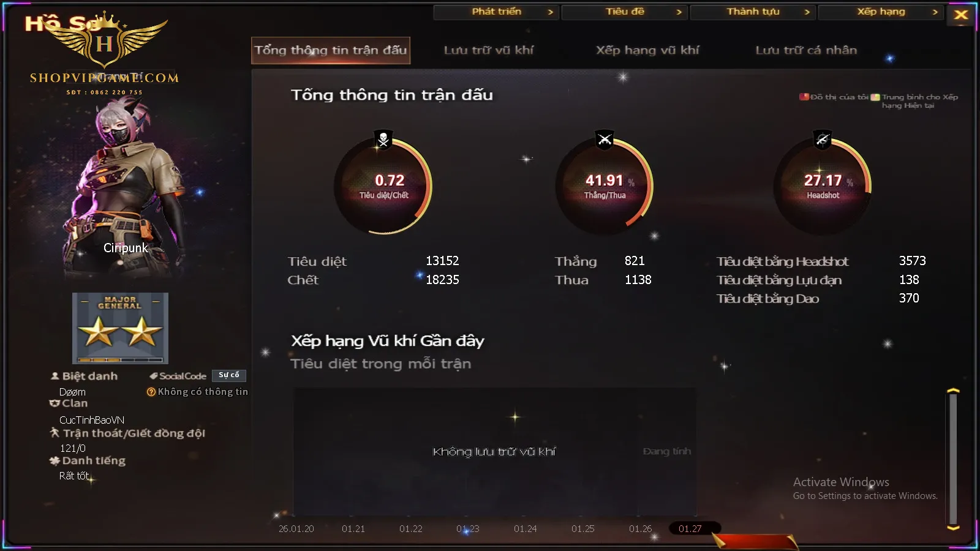Select the 01.27 date marker
This screenshot has width=980, height=551.
point(690,528)
